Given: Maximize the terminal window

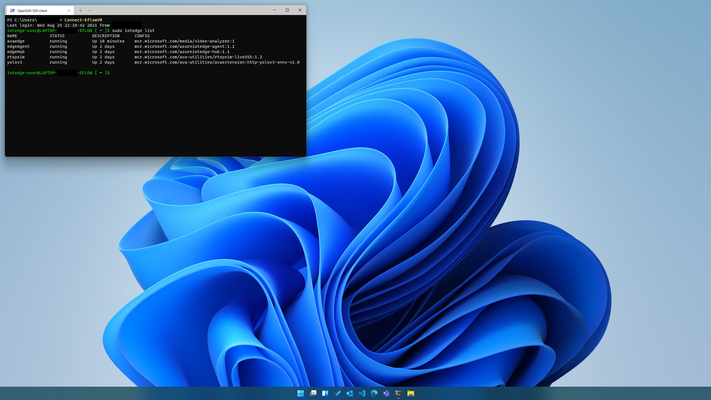Looking at the screenshot, I should pyautogui.click(x=287, y=10).
